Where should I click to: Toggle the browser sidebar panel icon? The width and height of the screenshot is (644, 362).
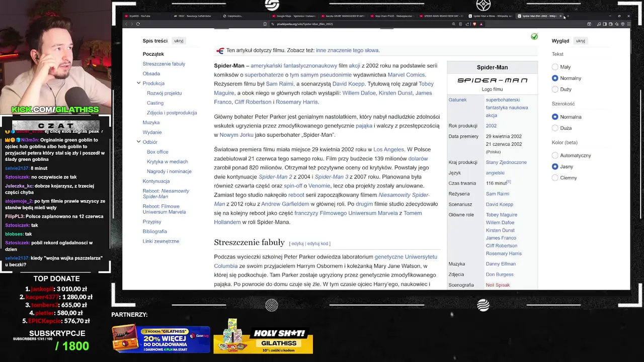tap(605, 24)
